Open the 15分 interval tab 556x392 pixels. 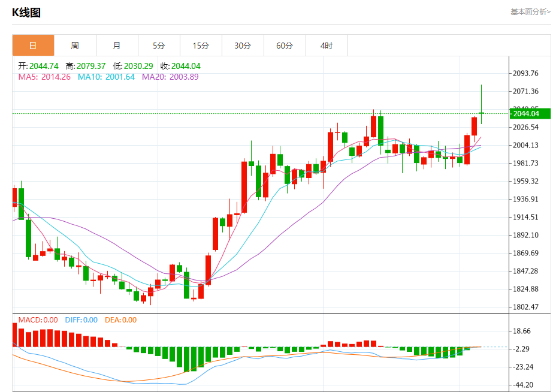click(201, 46)
